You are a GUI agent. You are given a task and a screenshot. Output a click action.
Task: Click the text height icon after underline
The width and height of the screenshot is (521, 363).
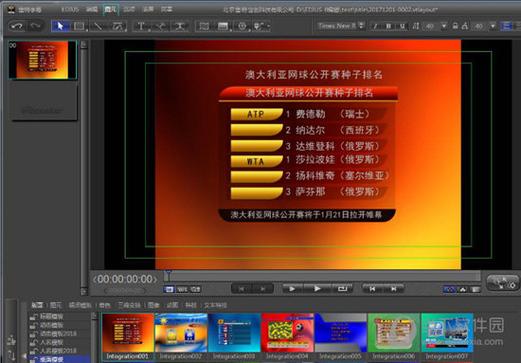click(415, 26)
